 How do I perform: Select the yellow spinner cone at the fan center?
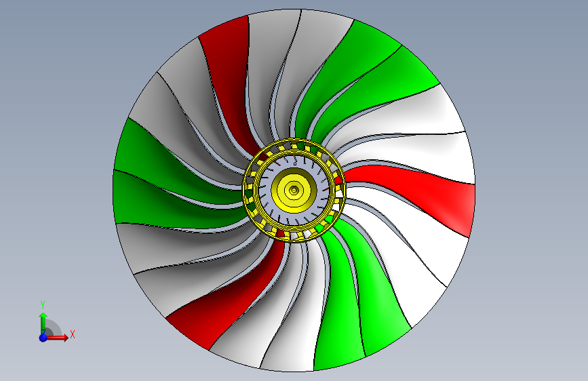click(294, 190)
